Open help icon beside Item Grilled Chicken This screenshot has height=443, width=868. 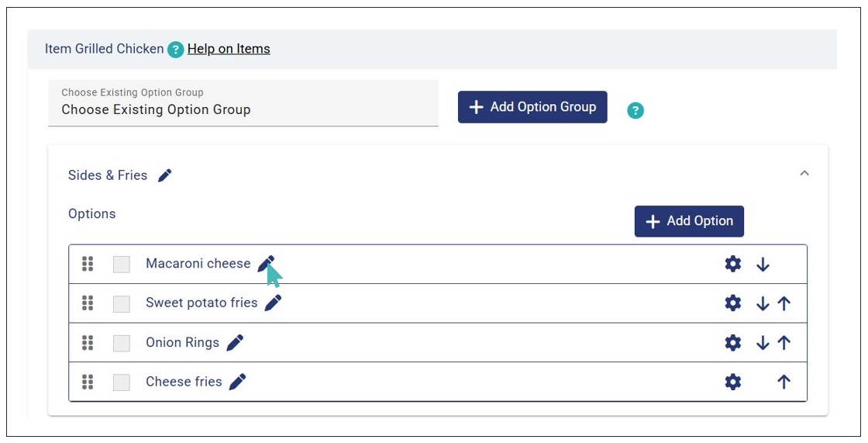(x=176, y=50)
